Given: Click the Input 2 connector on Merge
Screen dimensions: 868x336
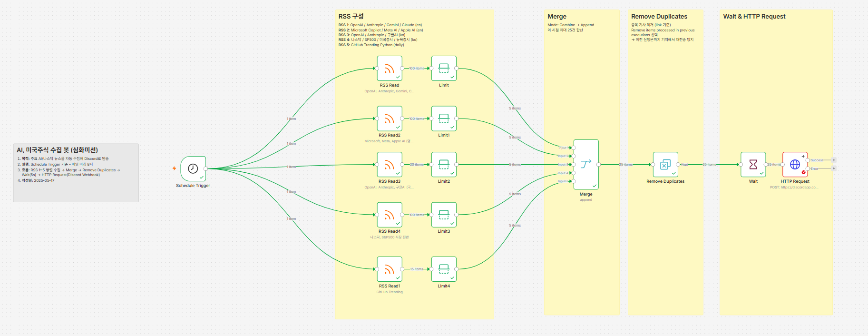Looking at the screenshot, I should (574, 156).
